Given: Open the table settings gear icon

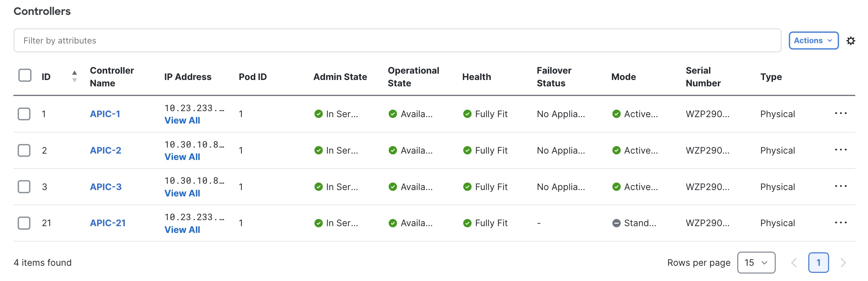Looking at the screenshot, I should click(851, 41).
